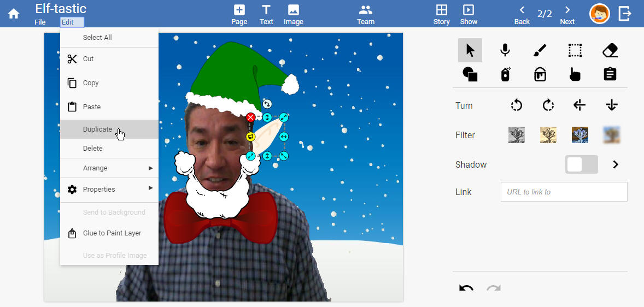Viewport: 644px width, 307px height.
Task: Select the paint bucket fill tool
Action: pyautogui.click(x=540, y=74)
